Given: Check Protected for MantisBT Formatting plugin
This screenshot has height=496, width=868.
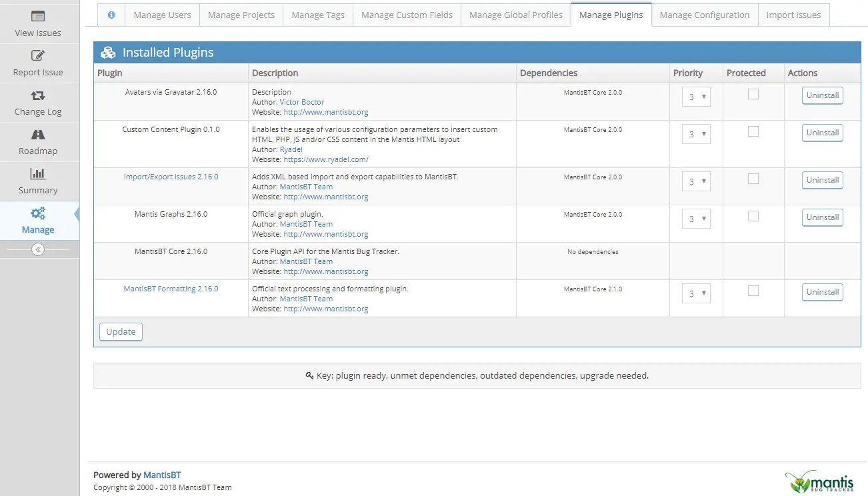Looking at the screenshot, I should click(x=753, y=291).
